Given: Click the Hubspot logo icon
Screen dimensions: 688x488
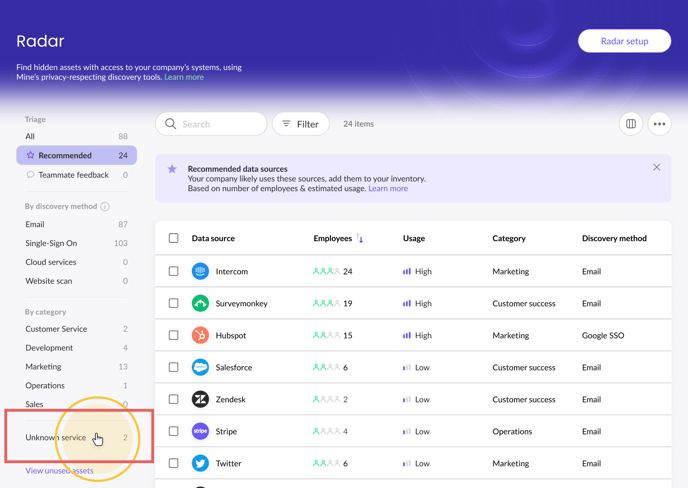Looking at the screenshot, I should (x=200, y=335).
